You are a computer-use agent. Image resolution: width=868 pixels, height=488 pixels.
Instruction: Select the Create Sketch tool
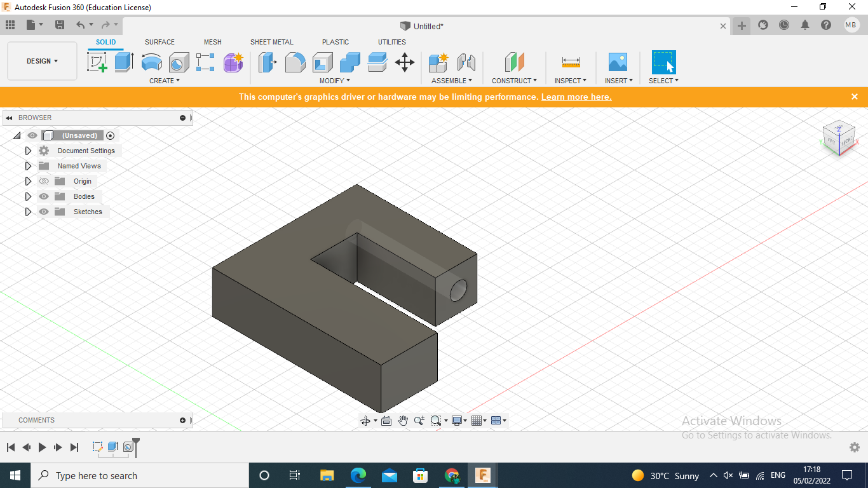97,62
